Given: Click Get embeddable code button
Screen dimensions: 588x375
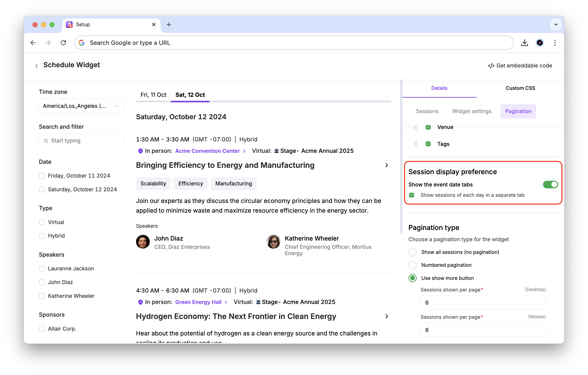Looking at the screenshot, I should [x=520, y=66].
